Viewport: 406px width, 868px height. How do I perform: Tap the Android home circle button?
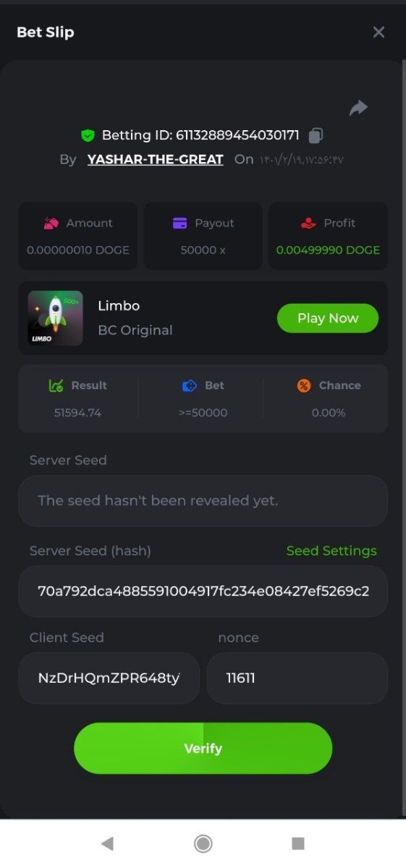click(x=203, y=843)
